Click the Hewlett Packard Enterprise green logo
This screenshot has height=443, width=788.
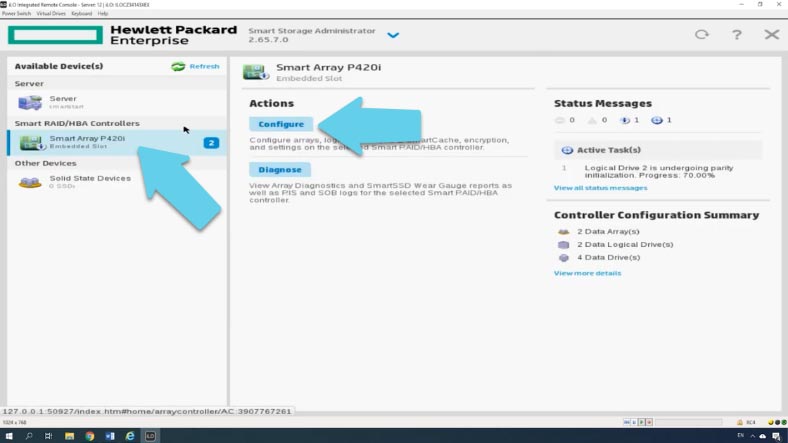[x=55, y=35]
